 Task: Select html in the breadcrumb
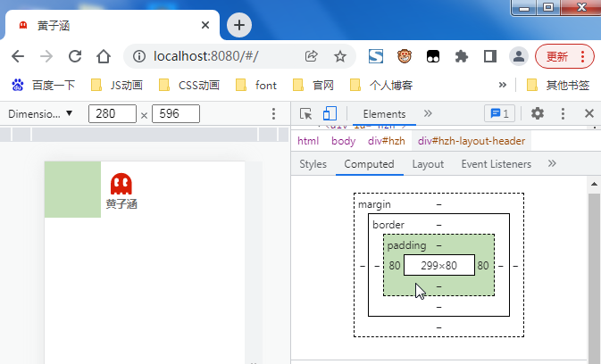click(x=308, y=141)
